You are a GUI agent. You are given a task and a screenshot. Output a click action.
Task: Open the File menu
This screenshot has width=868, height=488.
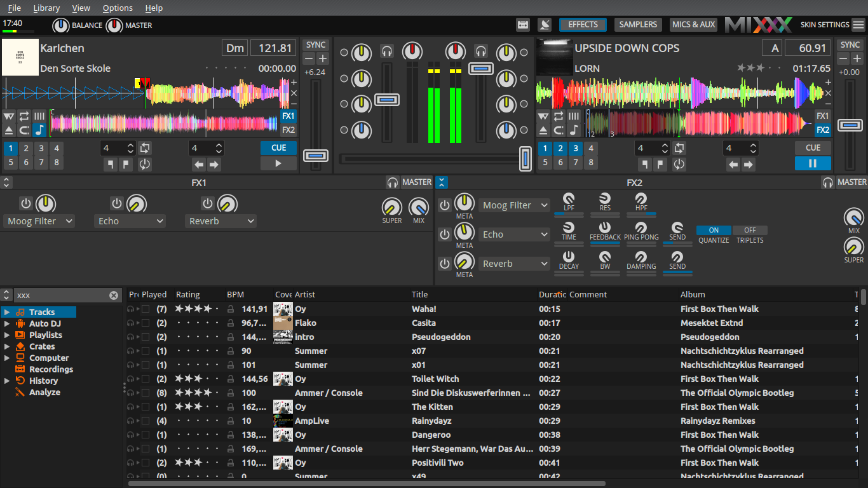click(x=14, y=8)
